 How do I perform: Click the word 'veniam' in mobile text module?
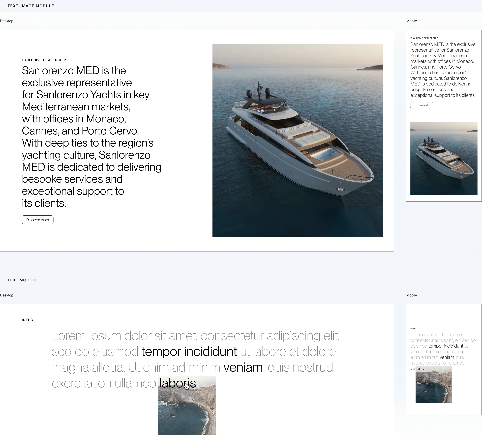point(447,357)
